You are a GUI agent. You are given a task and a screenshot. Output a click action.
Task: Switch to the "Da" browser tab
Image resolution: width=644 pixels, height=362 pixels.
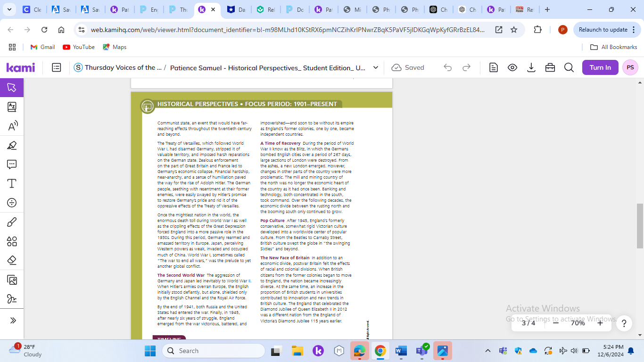[237, 9]
